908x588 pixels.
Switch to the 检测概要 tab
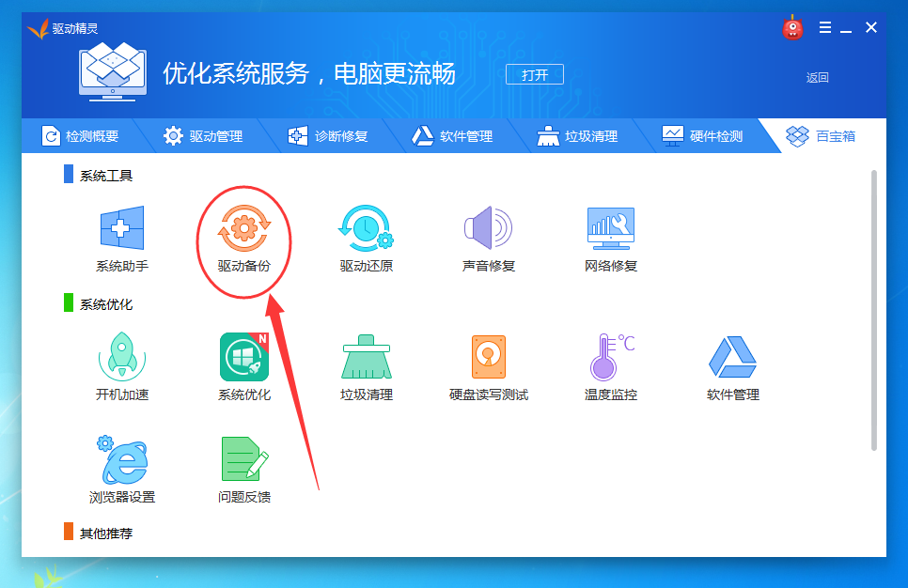point(90,135)
